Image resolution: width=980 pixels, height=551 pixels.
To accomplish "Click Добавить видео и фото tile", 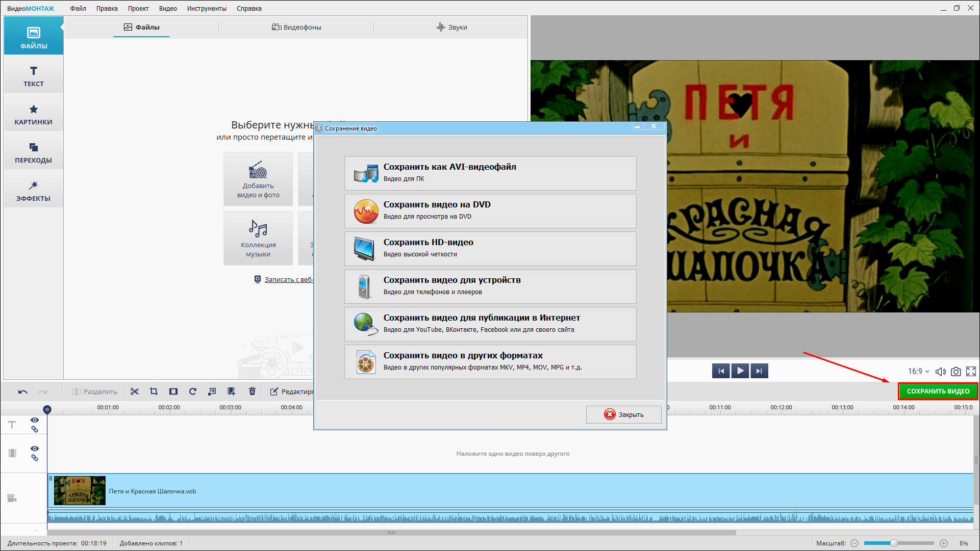I will (x=258, y=179).
